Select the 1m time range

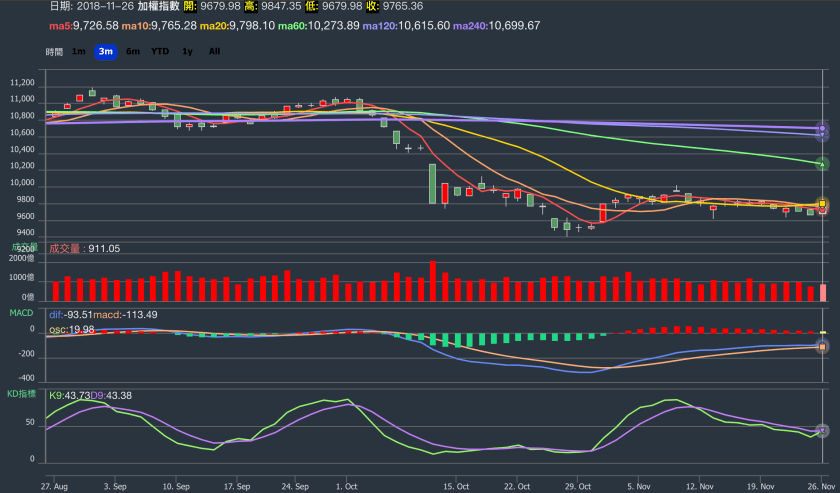(78, 51)
